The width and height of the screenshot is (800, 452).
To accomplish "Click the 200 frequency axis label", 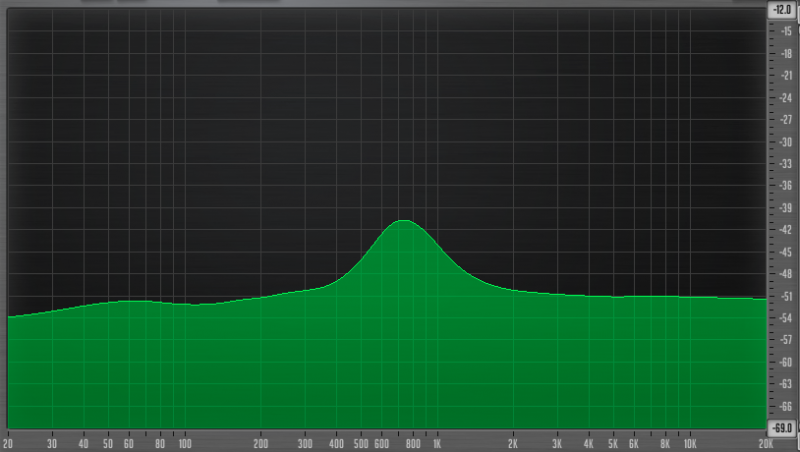I will [261, 443].
